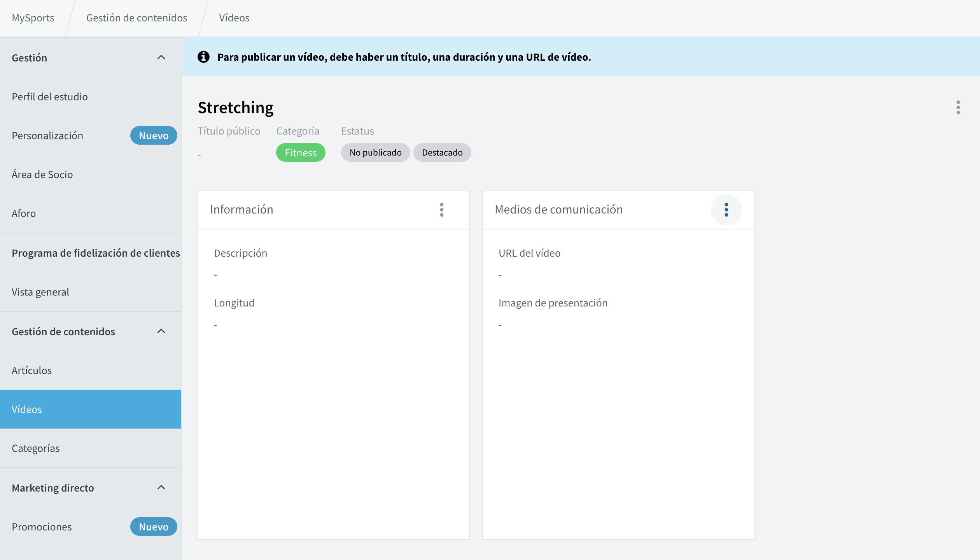
Task: Click the Descripción field label
Action: pyautogui.click(x=240, y=253)
